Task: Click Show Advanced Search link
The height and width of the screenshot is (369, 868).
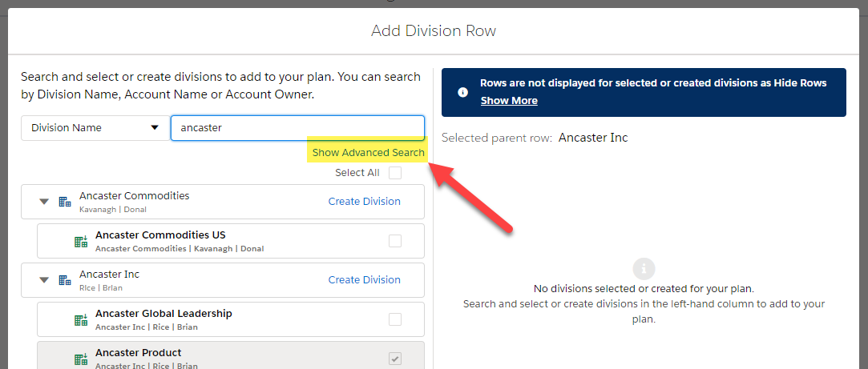Action: click(368, 153)
